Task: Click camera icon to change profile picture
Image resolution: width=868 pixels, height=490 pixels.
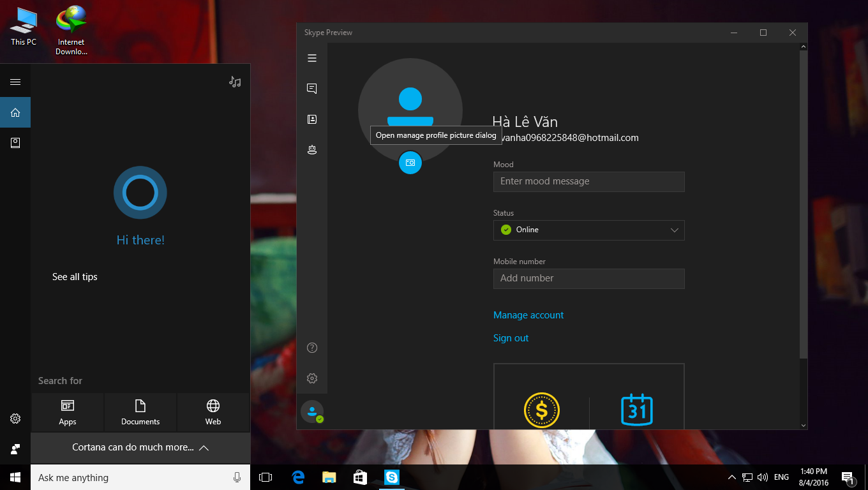Action: pos(410,163)
